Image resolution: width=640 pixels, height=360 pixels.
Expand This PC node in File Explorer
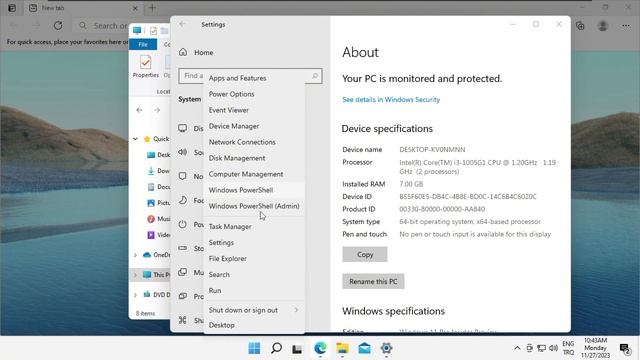click(x=135, y=275)
